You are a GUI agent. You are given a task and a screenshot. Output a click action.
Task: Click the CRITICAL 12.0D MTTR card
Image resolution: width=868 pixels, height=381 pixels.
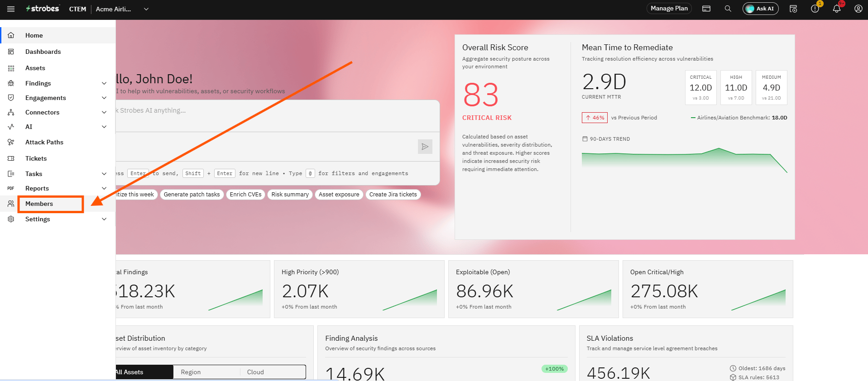pos(701,87)
